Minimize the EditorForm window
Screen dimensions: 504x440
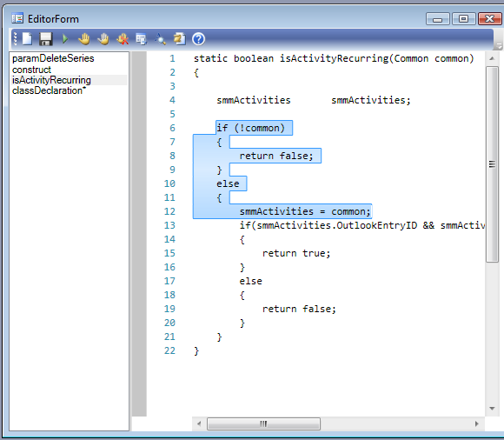[x=437, y=19]
